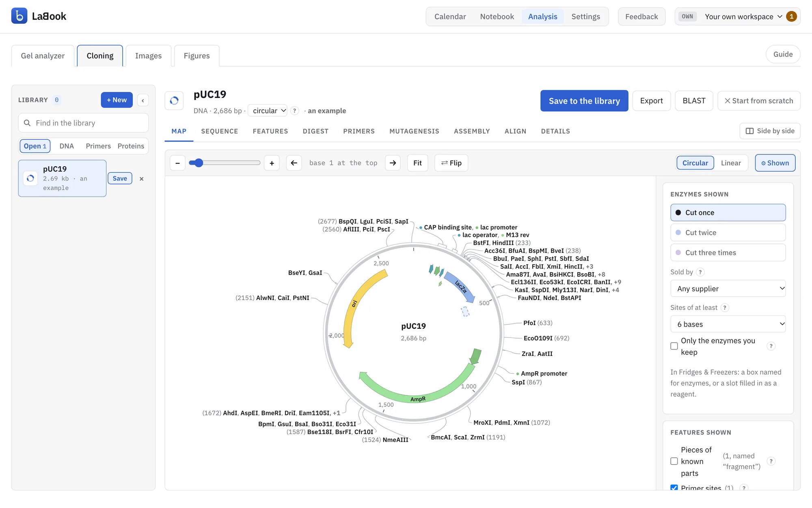Image resolution: width=812 pixels, height=508 pixels.
Task: Open the Any supplier dropdown
Action: 728,289
